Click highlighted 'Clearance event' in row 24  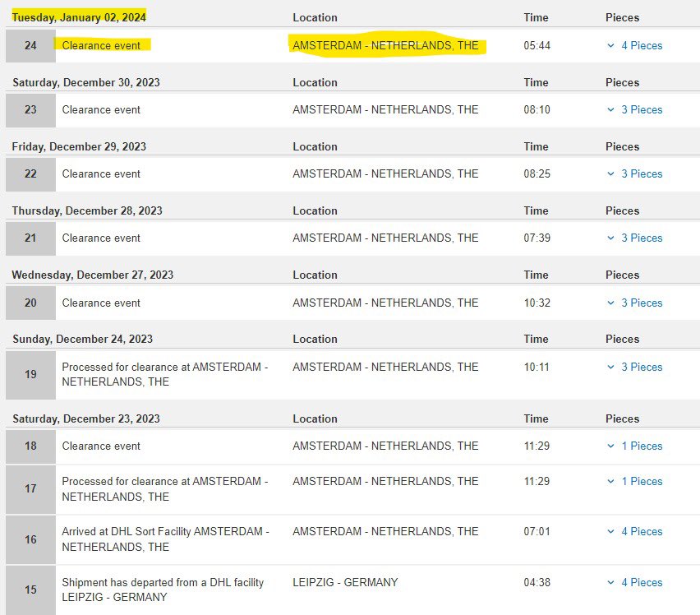coord(101,45)
